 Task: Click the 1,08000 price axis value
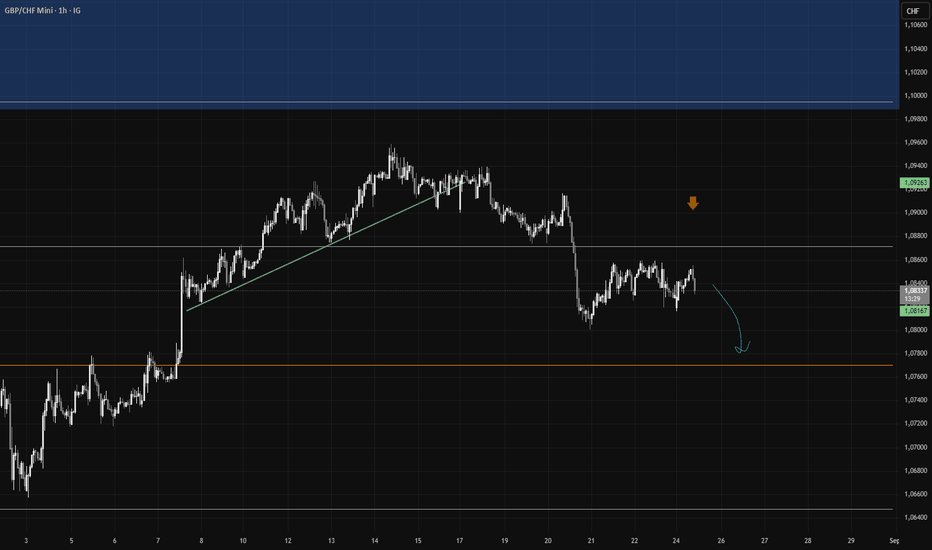[x=915, y=330]
